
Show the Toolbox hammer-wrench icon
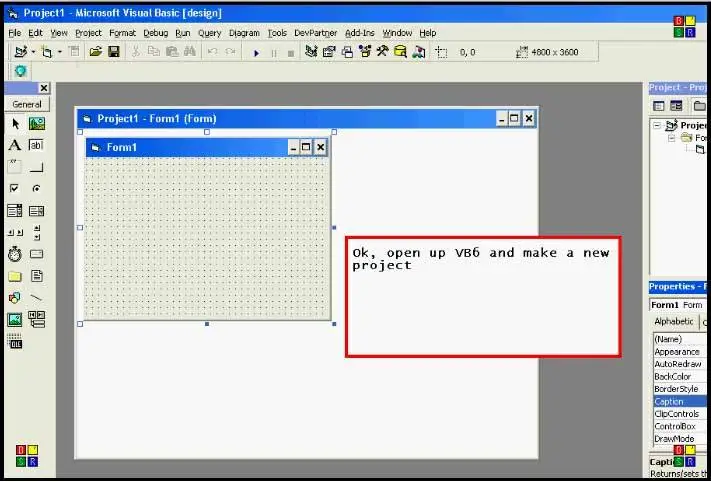coord(382,51)
